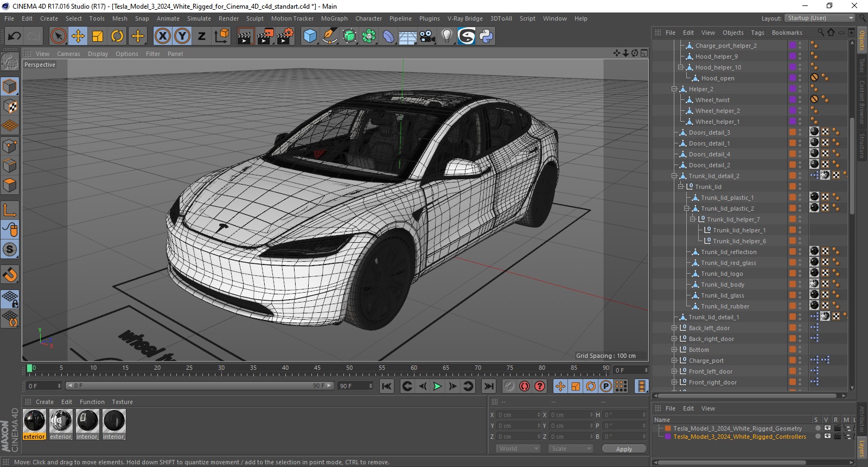Select the exterior material thumbnail (highlighted)

click(x=34, y=424)
